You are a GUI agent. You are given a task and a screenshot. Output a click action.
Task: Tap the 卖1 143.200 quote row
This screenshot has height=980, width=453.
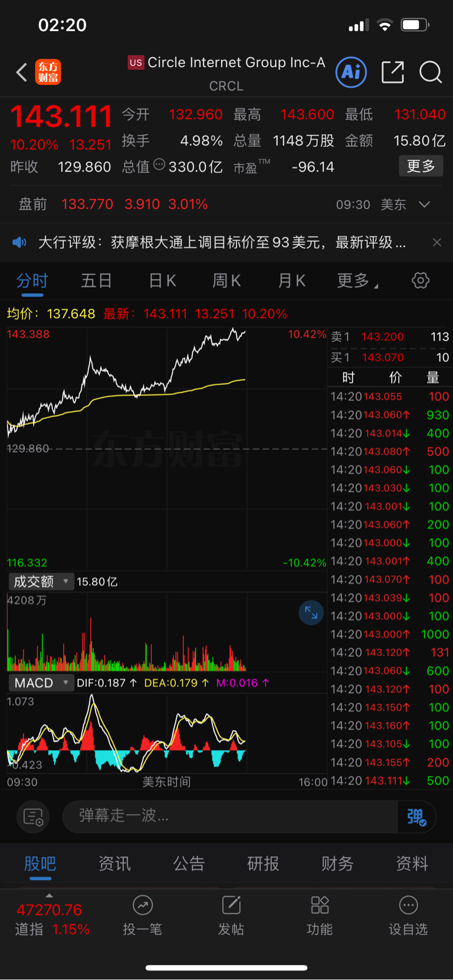click(x=390, y=336)
